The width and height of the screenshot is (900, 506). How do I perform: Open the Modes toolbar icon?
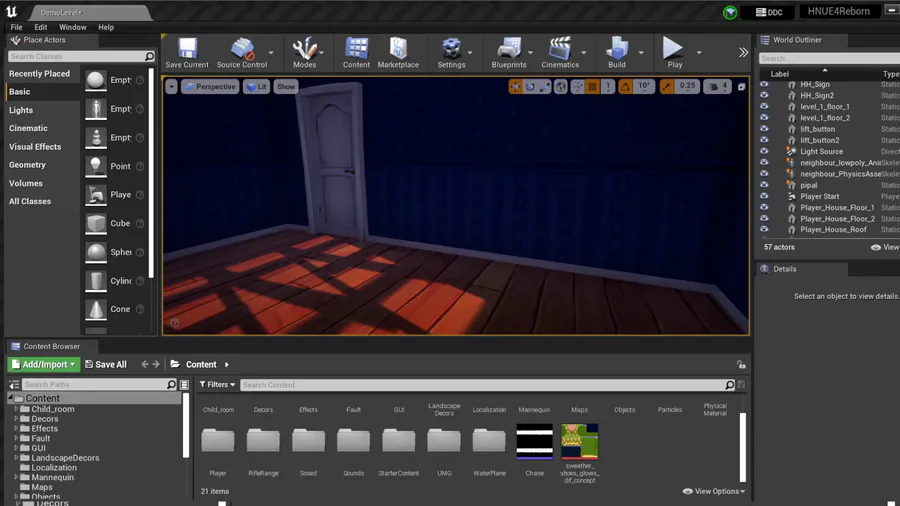[305, 53]
